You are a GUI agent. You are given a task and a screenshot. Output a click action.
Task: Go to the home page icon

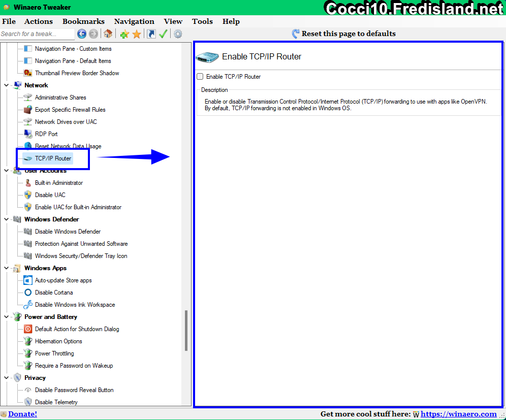click(x=108, y=34)
